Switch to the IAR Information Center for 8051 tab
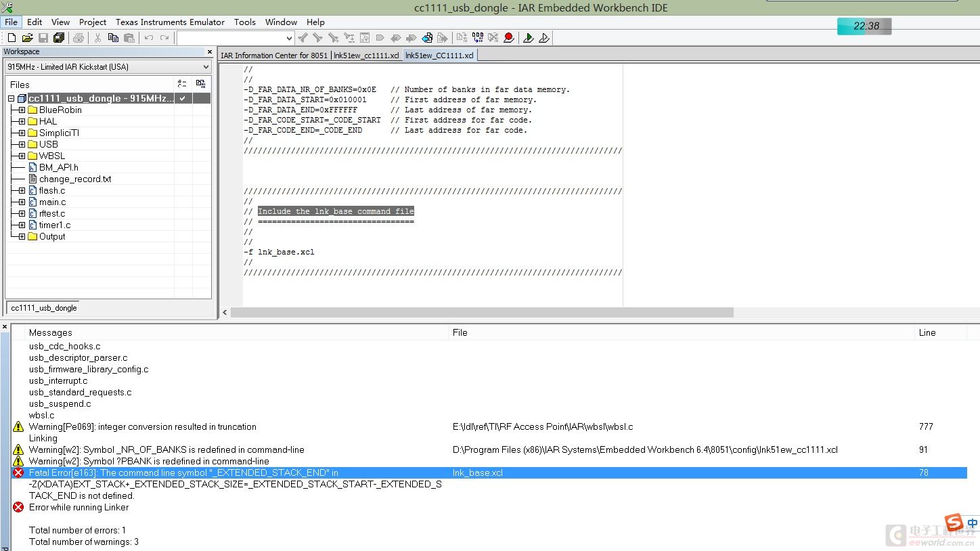The height and width of the screenshot is (551, 980). 274,56
